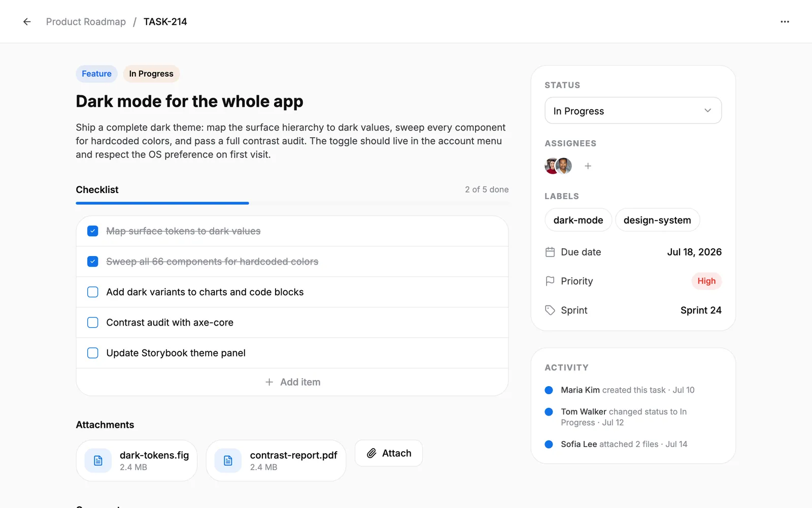Click the plus icon beside Add item
Viewport: 812px width, 508px height.
[269, 382]
